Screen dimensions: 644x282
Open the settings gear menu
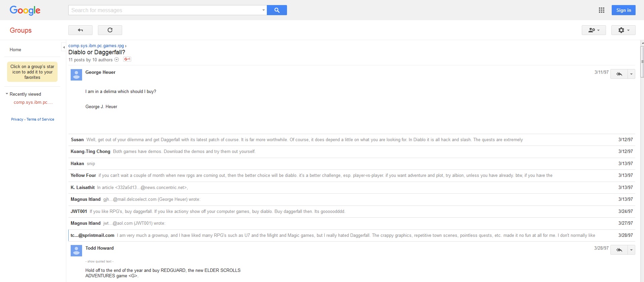(623, 30)
